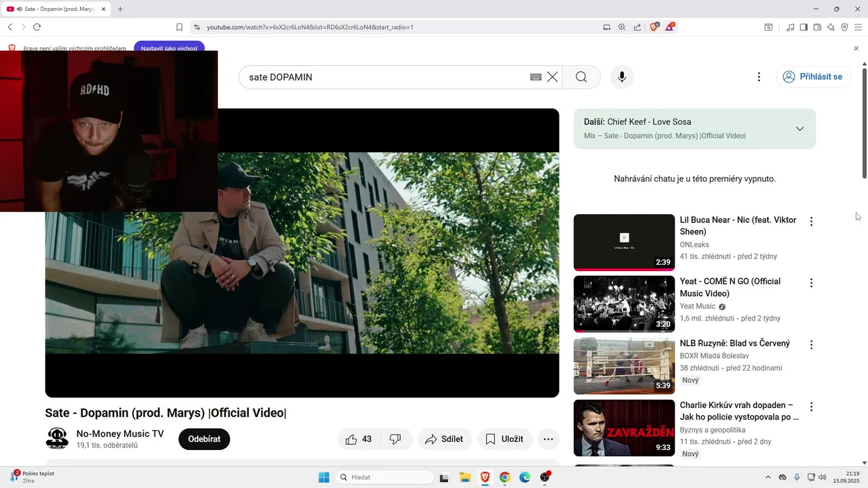Open the Windows Start menu

click(x=324, y=477)
